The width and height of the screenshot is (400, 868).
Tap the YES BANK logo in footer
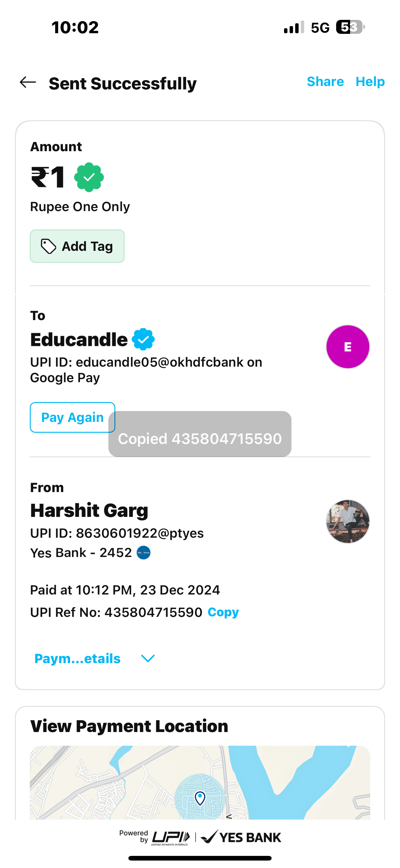(241, 837)
